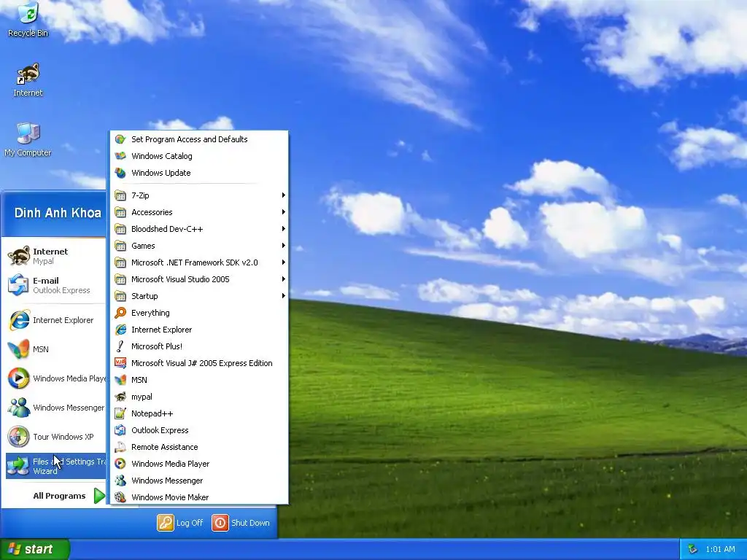Screen dimensions: 747x560
Task: Expand the Games submenu arrow
Action: coord(284,245)
